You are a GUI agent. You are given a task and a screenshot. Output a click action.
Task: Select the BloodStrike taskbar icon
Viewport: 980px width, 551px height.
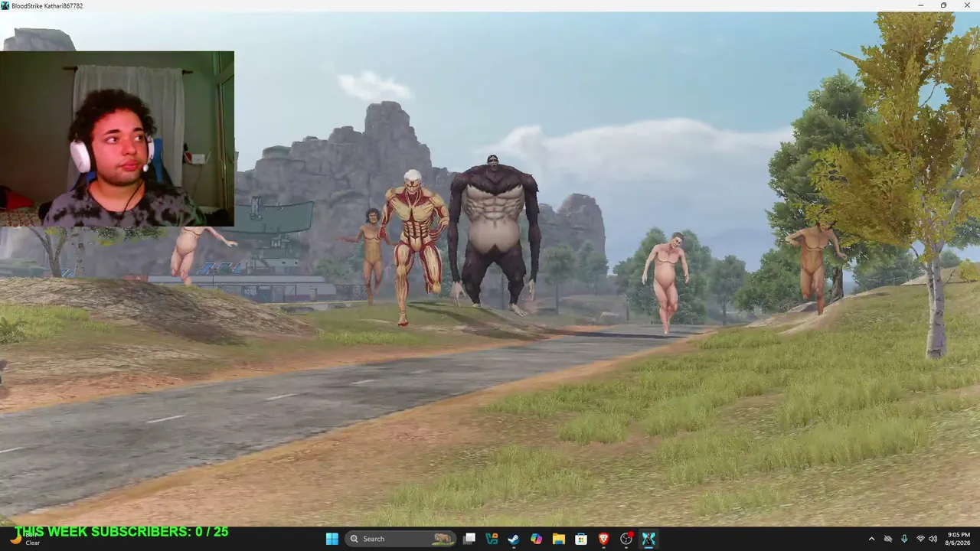click(648, 539)
